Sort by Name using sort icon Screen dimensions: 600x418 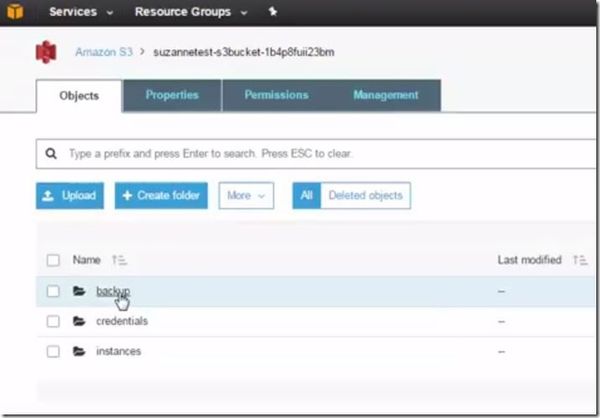tap(119, 260)
